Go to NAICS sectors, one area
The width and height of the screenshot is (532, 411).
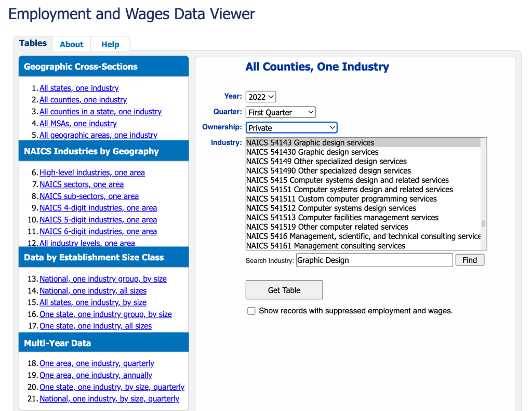[82, 184]
